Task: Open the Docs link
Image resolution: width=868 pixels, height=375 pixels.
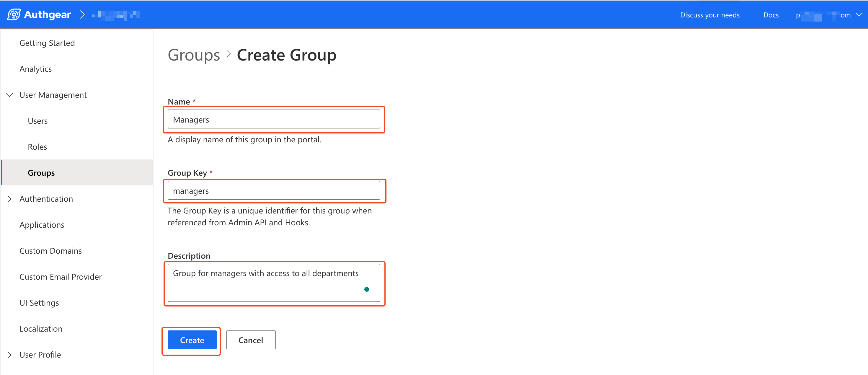Action: tap(771, 15)
